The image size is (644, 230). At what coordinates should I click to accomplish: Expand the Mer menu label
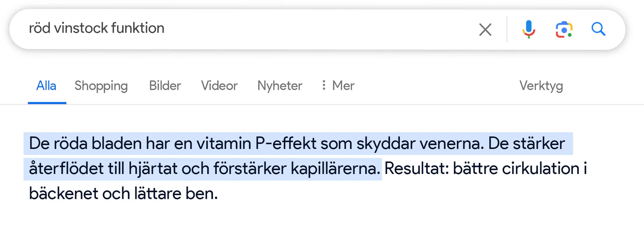coord(343,86)
